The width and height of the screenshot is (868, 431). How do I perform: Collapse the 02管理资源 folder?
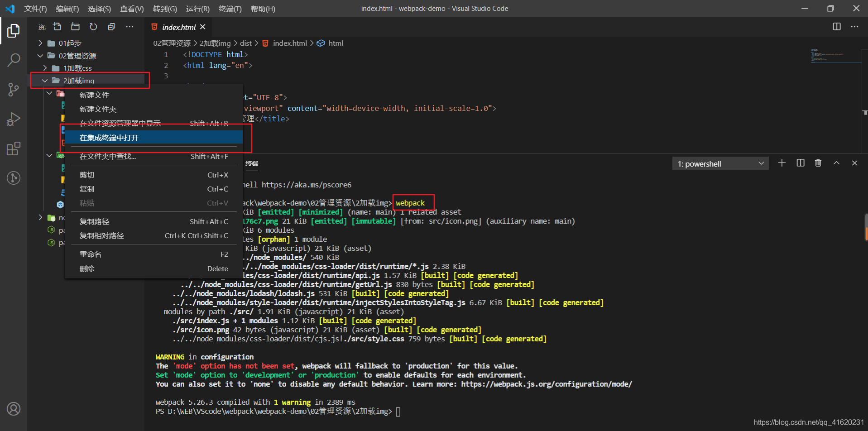41,56
